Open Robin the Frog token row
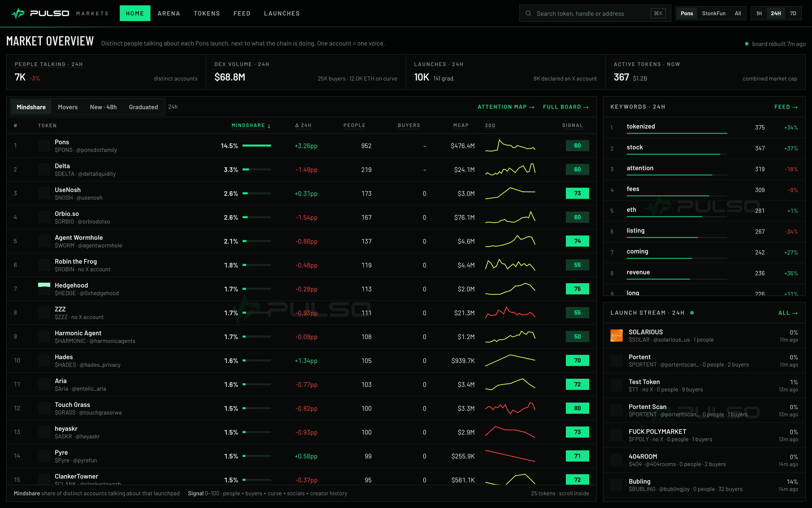 [x=301, y=265]
